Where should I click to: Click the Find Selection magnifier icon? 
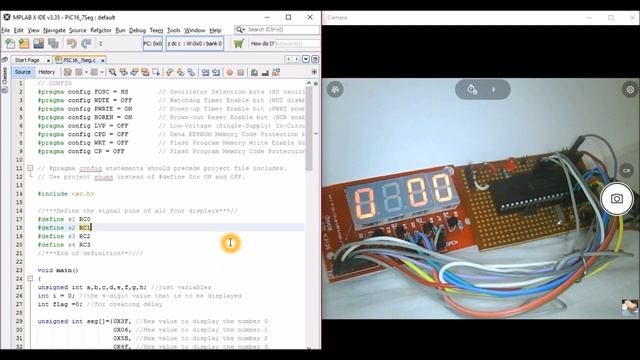point(112,72)
